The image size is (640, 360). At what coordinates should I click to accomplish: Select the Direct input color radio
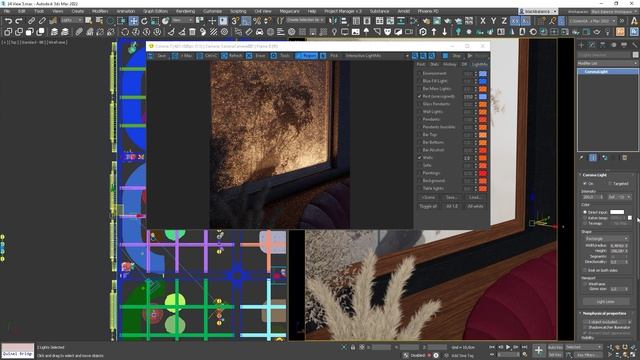(x=585, y=212)
